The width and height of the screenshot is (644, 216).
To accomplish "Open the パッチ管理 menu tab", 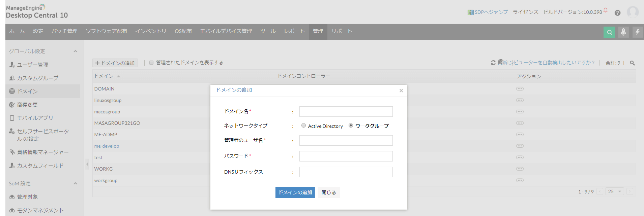I will [x=64, y=31].
